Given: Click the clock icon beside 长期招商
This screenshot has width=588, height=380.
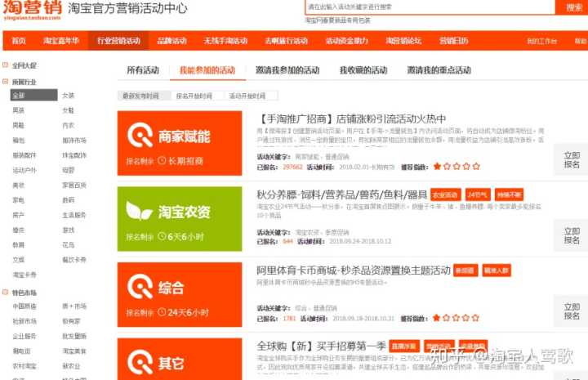Looking at the screenshot, I should coord(162,160).
